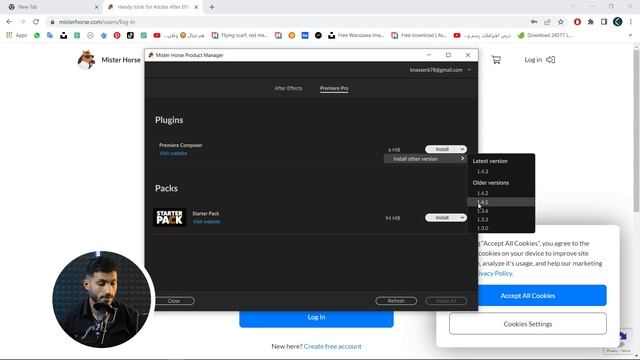The width and height of the screenshot is (640, 360).
Task: Click the Install All button
Action: (446, 301)
